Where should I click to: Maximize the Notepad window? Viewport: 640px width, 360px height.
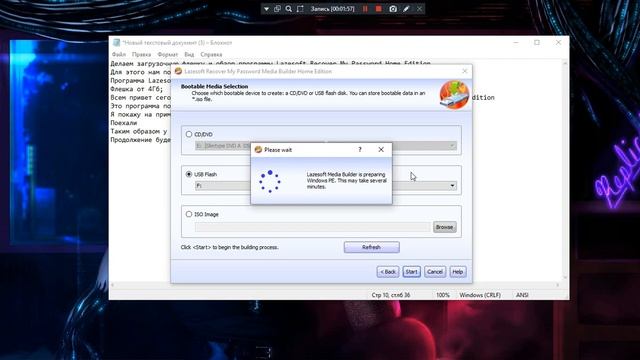pyautogui.click(x=537, y=42)
